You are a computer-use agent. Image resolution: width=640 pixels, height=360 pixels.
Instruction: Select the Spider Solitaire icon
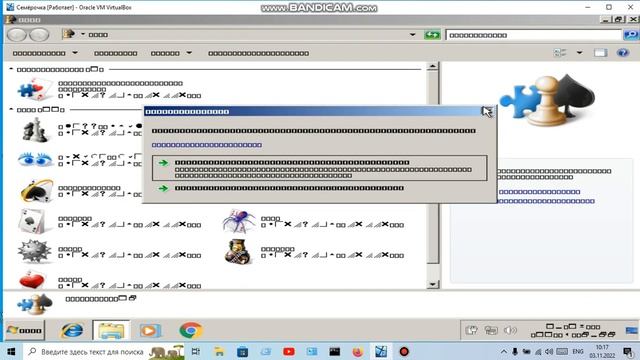[239, 221]
